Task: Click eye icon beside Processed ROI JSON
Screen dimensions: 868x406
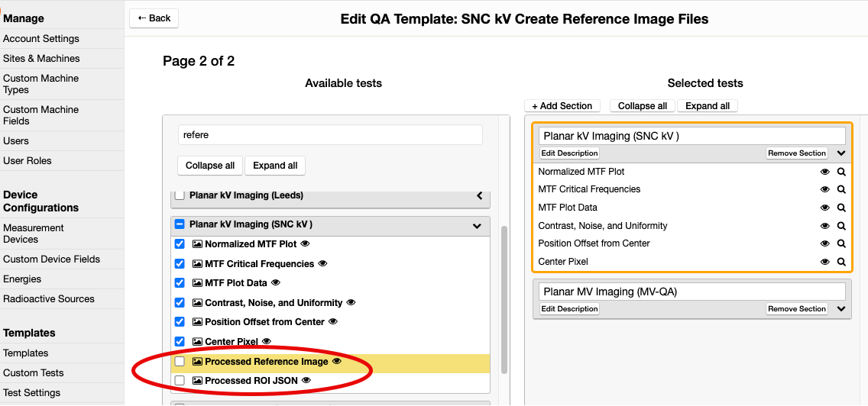Action: (x=306, y=380)
